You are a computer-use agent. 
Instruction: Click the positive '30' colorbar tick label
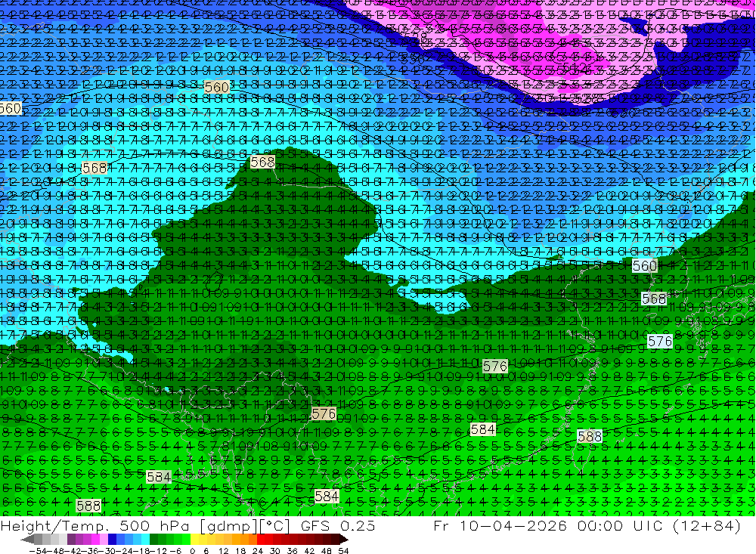275,551
